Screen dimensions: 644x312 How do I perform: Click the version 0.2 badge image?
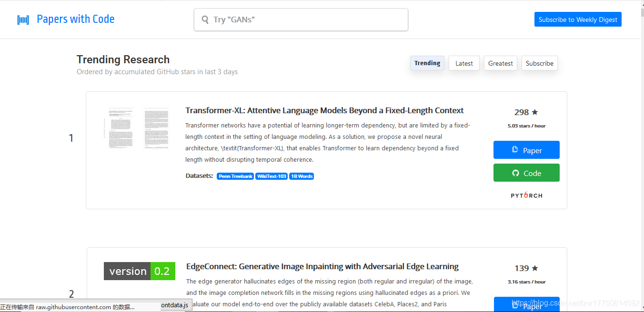pos(140,271)
